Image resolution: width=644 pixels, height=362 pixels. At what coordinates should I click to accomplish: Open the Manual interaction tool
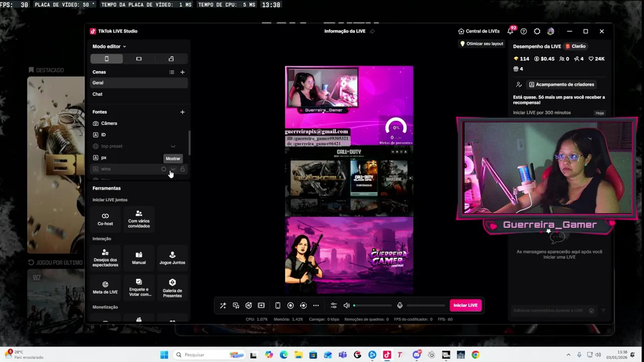tap(139, 258)
